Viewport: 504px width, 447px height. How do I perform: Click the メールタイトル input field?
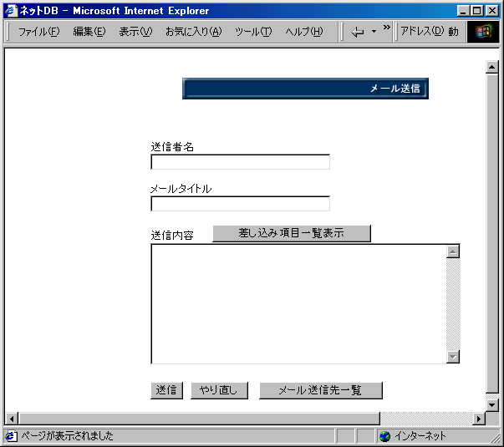[240, 204]
